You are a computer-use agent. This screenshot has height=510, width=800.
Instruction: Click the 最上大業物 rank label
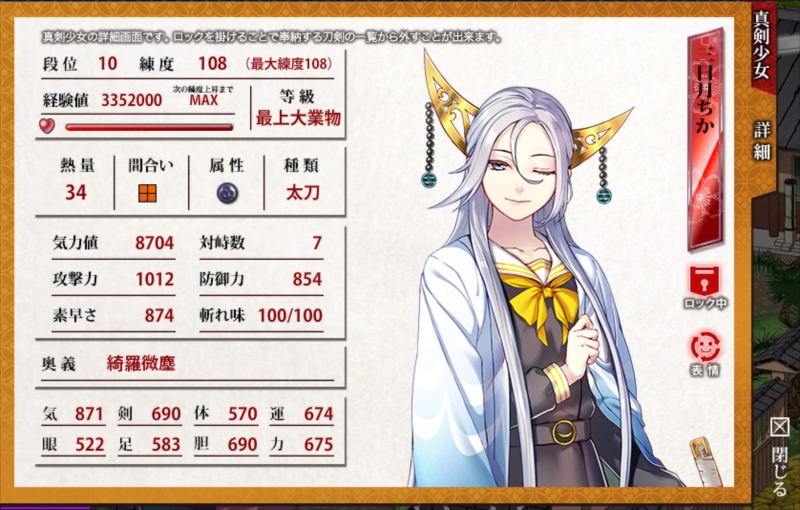pos(298,118)
